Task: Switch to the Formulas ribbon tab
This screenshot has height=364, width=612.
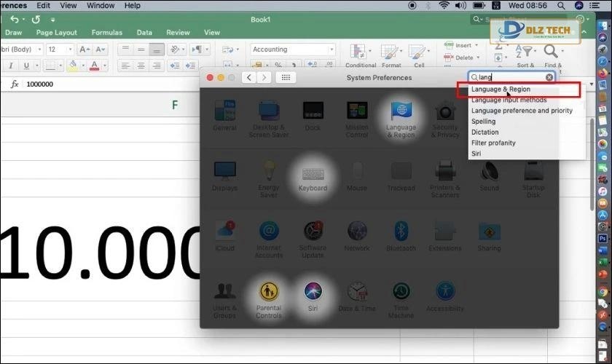Action: click(106, 32)
